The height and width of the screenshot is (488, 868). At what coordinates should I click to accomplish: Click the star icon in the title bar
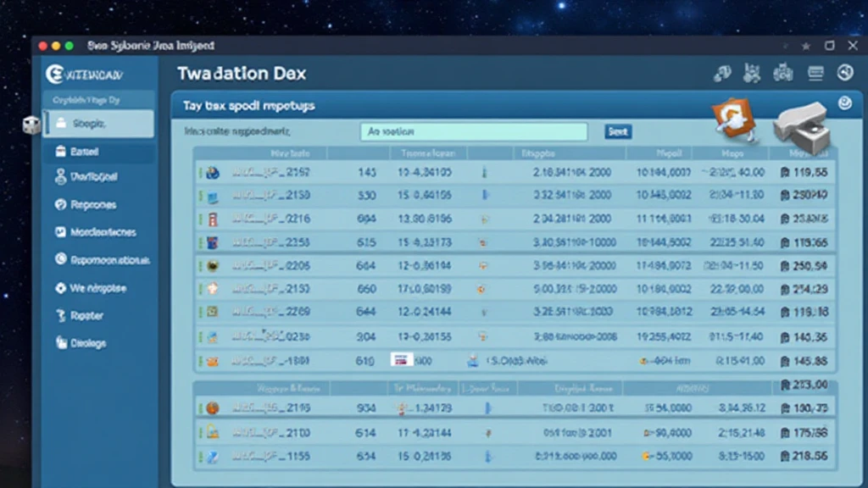(x=805, y=46)
